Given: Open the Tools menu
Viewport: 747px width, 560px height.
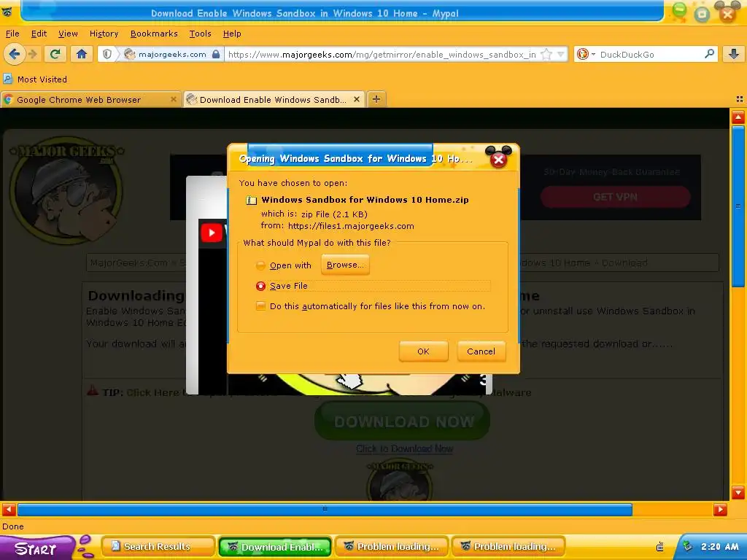Looking at the screenshot, I should 200,34.
